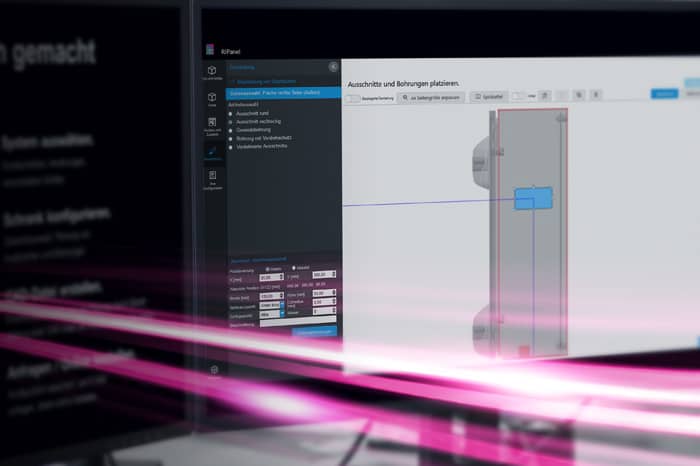Viewport: 700px width, 466px height.
Task: Click the Eckradius value field
Action: [x=324, y=302]
